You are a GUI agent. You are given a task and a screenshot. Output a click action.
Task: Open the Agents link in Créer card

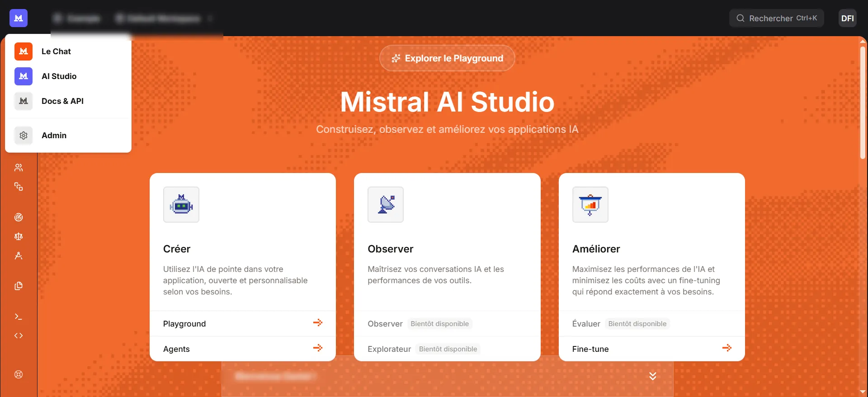243,349
